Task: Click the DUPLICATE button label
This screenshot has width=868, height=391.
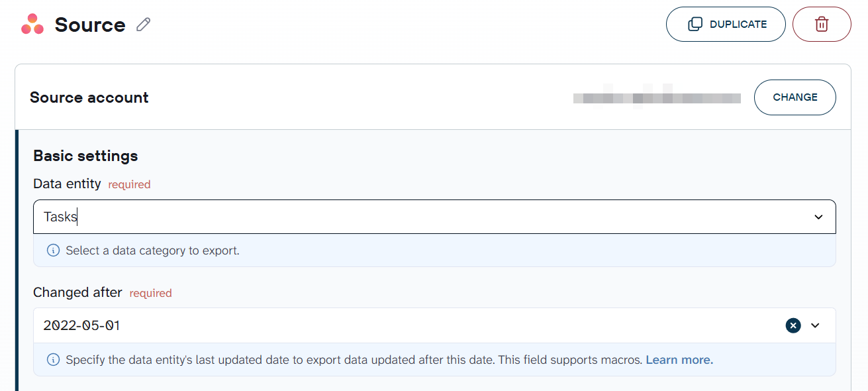Action: tap(738, 25)
